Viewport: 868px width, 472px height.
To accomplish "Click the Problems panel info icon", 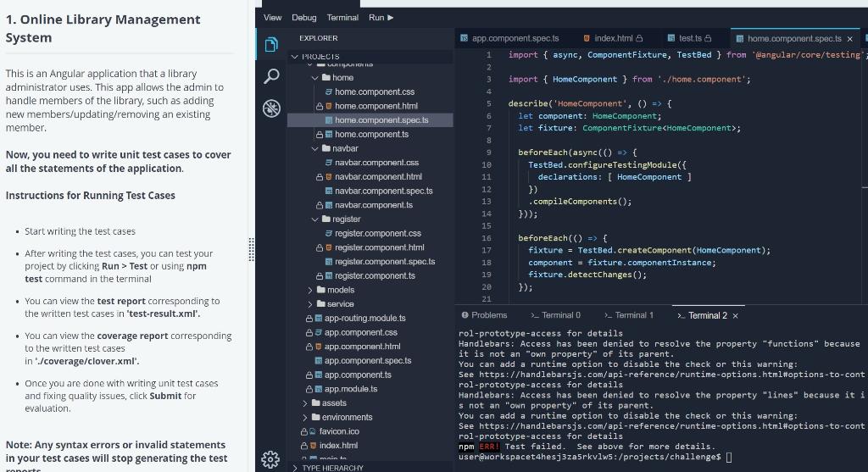I will 465,315.
